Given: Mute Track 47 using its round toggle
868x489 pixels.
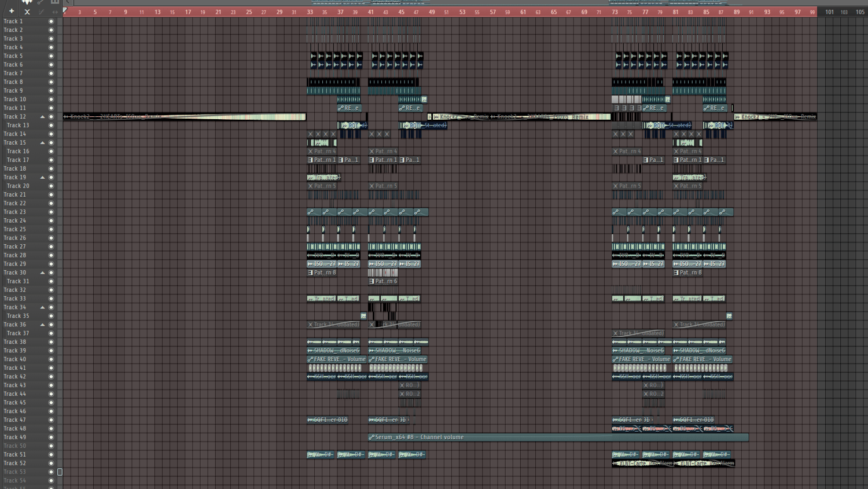Looking at the screenshot, I should [51, 420].
